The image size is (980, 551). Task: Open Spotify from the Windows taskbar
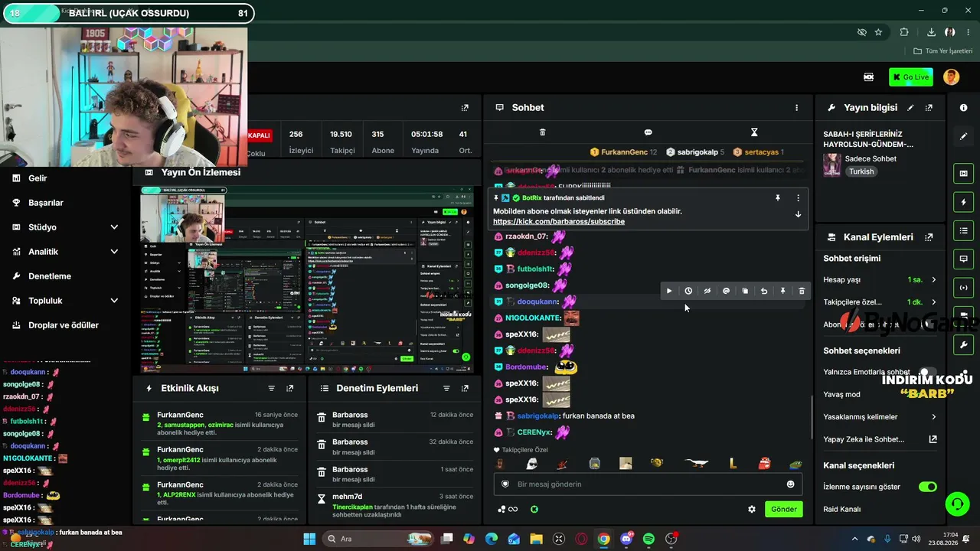coord(648,539)
